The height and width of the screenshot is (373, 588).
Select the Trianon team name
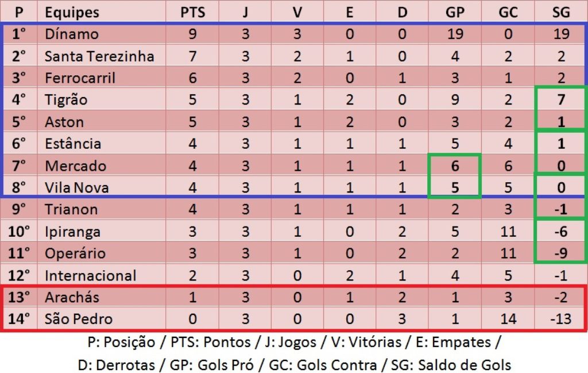tap(71, 210)
